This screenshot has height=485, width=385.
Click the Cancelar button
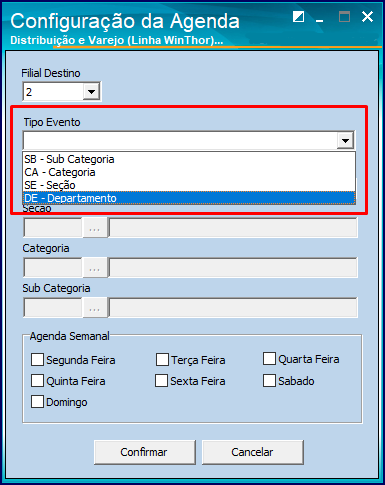253,452
